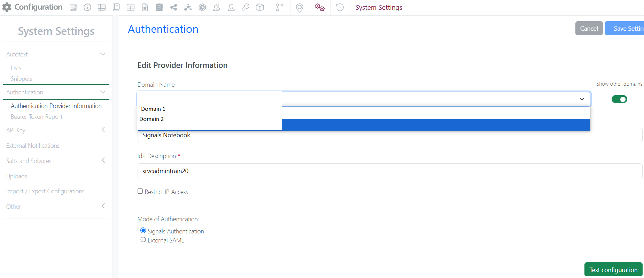Click the 3D cube icon

coord(260,7)
